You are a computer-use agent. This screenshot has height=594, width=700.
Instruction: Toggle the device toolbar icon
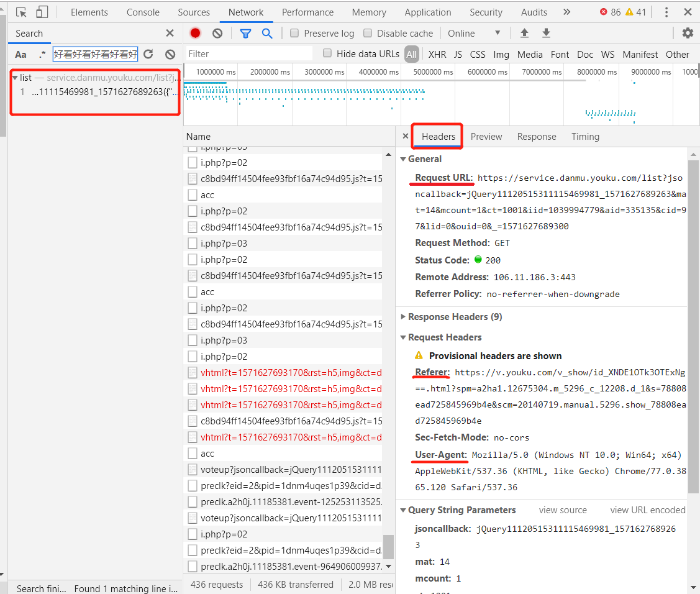[x=42, y=12]
